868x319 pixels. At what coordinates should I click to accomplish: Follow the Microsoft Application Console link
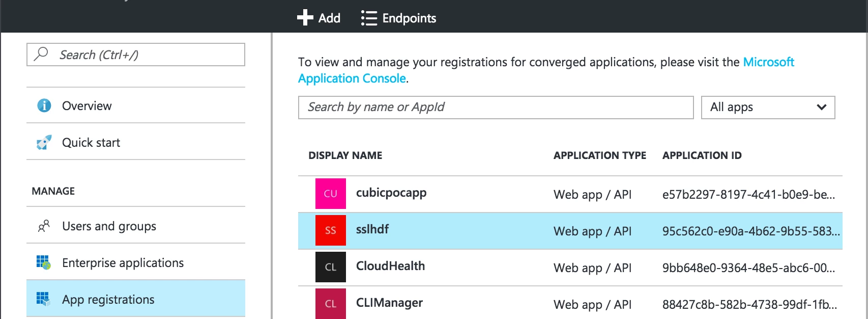click(x=546, y=70)
